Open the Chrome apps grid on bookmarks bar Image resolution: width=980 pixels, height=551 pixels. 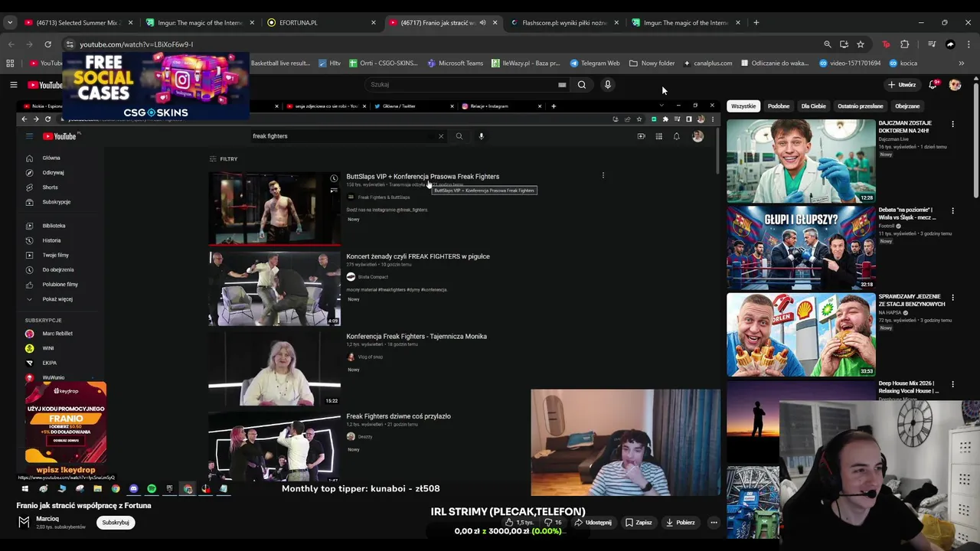(10, 64)
